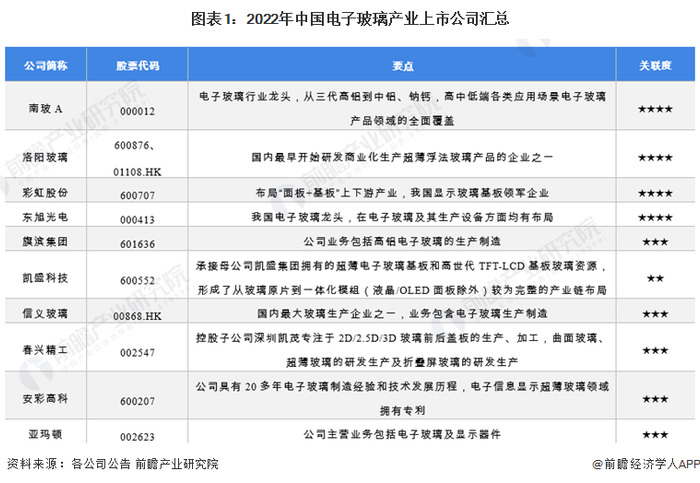Click stock code '000012'

(x=138, y=111)
